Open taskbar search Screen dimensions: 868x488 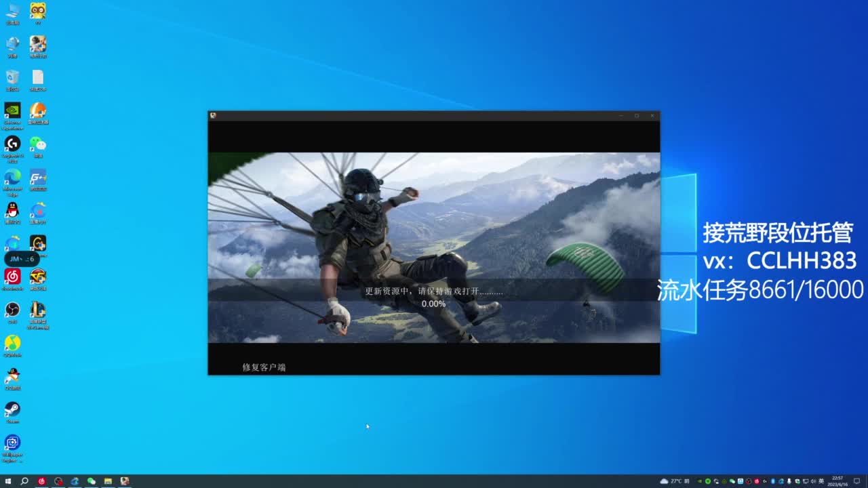coord(24,481)
